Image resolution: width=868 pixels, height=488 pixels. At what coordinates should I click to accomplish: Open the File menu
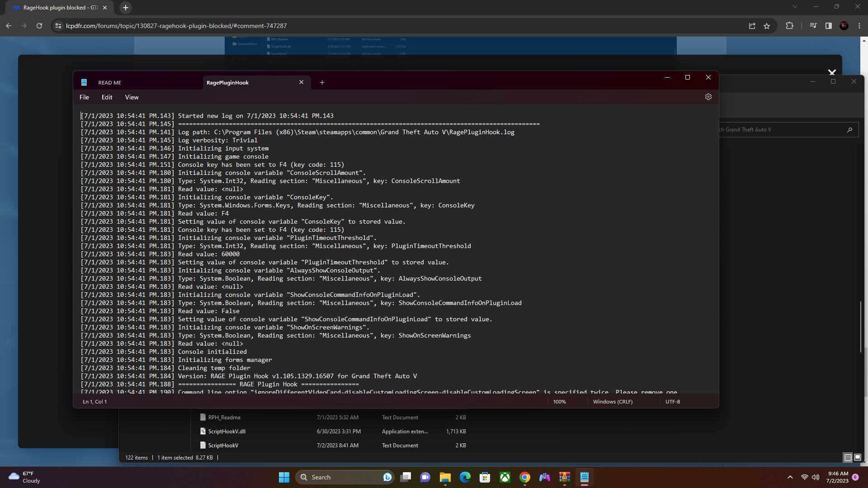[x=84, y=97]
